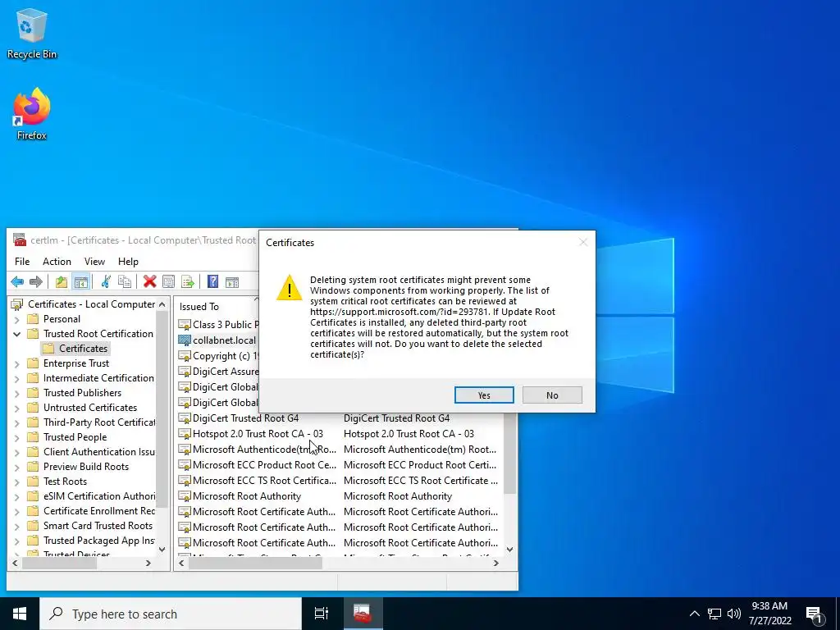
Task: Expand the Trusted People node
Action: pyautogui.click(x=16, y=438)
